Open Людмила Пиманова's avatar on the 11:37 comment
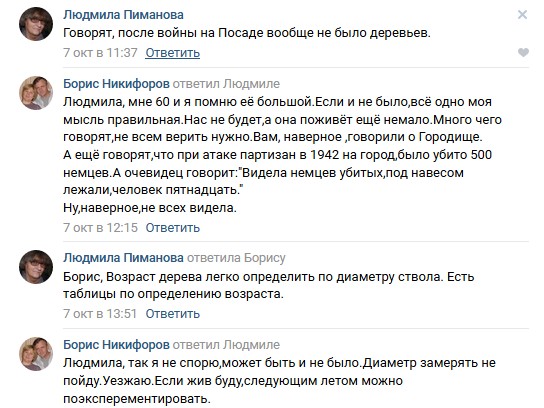Screen dimensions: 544x408 click(36, 24)
